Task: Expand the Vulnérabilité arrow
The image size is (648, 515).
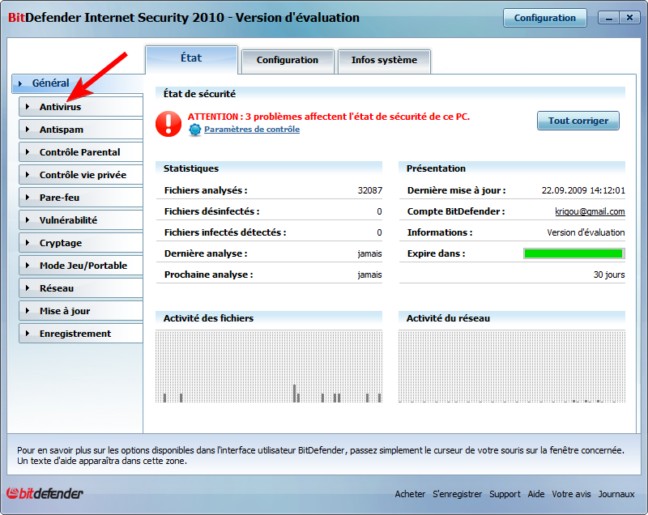Action: (x=28, y=220)
